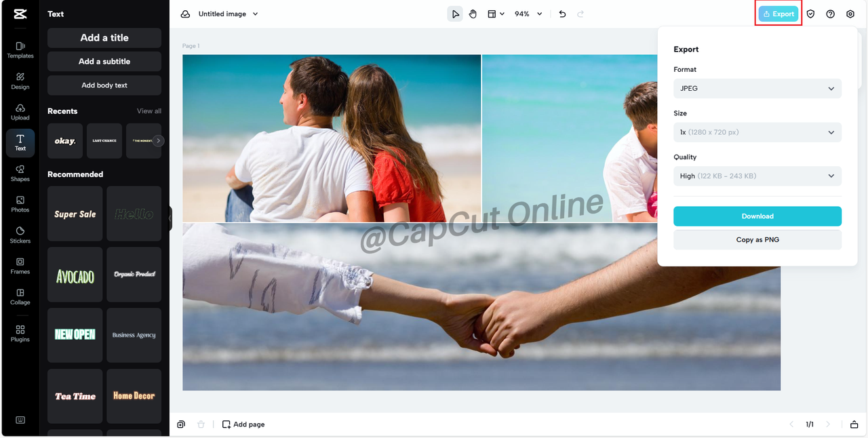Click the redo arrow

coord(580,14)
